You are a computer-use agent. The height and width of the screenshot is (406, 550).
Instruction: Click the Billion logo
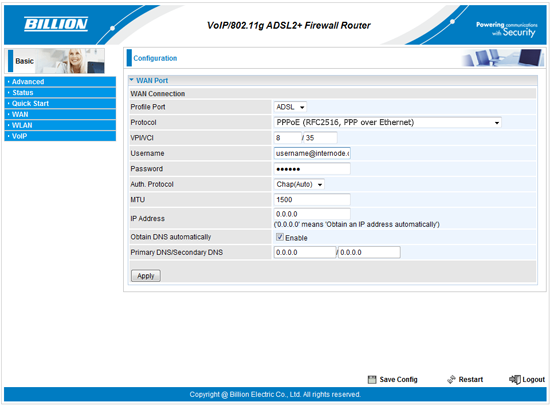click(x=56, y=24)
